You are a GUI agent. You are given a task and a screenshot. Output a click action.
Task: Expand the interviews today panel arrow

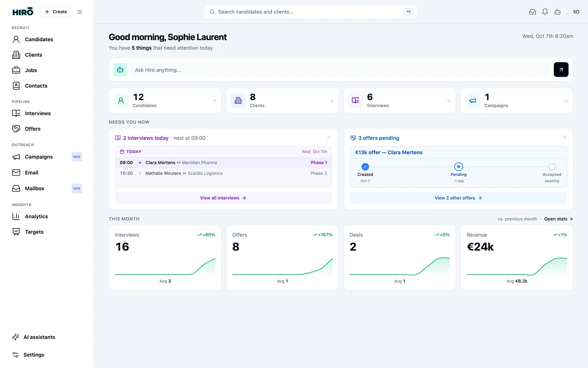pos(329,137)
